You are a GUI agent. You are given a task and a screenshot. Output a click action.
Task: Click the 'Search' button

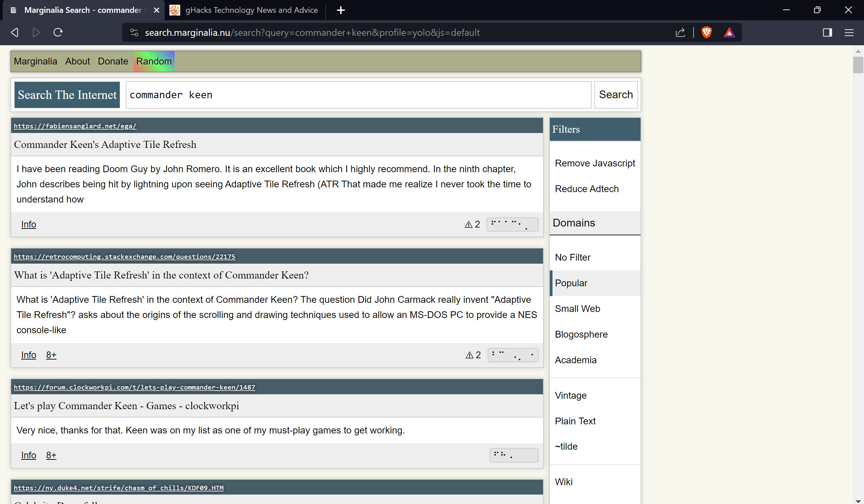(x=616, y=95)
